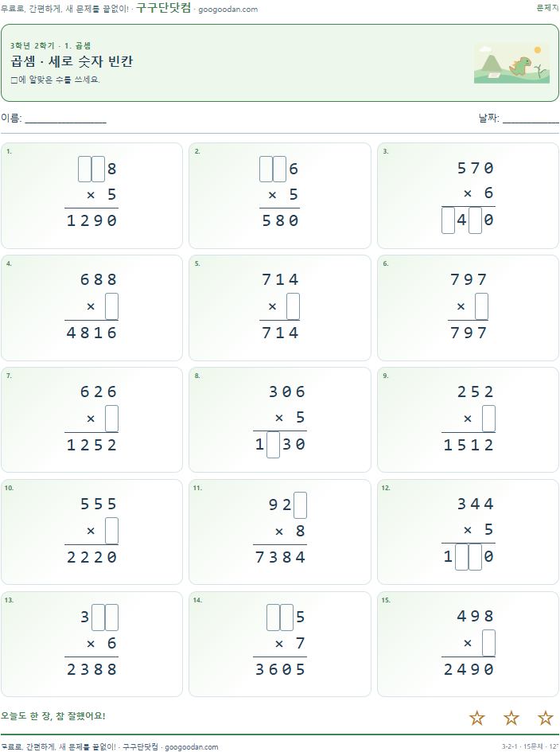Open the 구구단닷컴 title link at top
The height and width of the screenshot is (752, 560).
pyautogui.click(x=164, y=8)
